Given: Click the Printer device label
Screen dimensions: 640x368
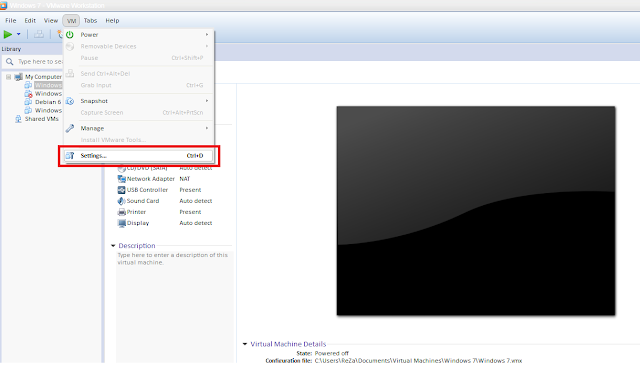Looking at the screenshot, I should (136, 212).
